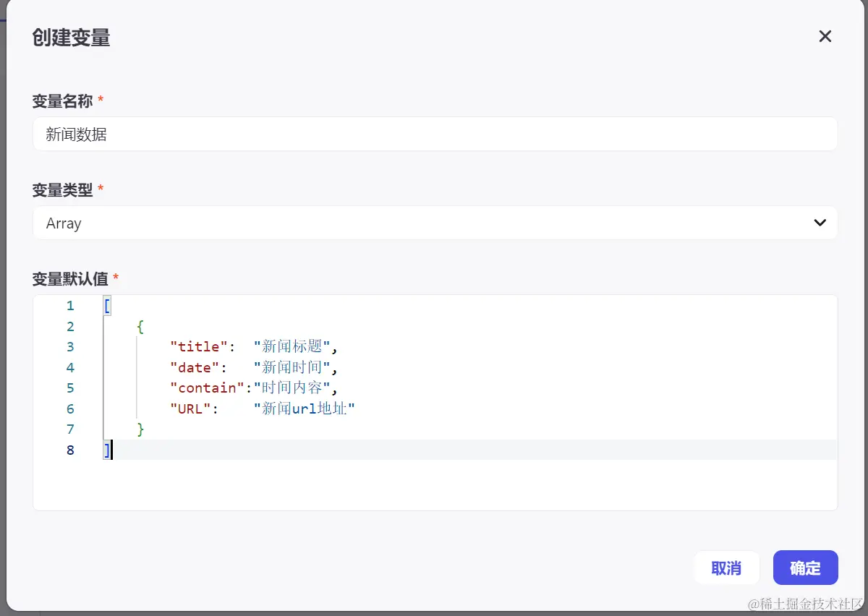Close the 创建变量 dialog
This screenshot has width=868, height=616.
(x=825, y=36)
